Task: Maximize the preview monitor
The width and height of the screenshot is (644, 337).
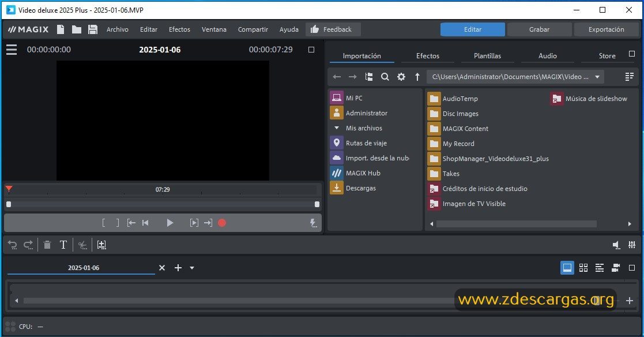Action: pyautogui.click(x=311, y=50)
